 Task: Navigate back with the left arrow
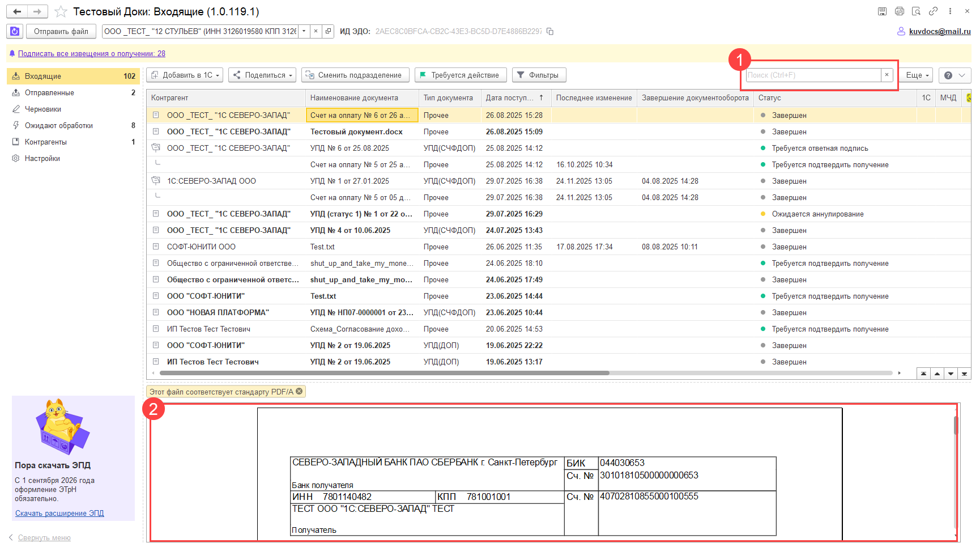pos(17,11)
